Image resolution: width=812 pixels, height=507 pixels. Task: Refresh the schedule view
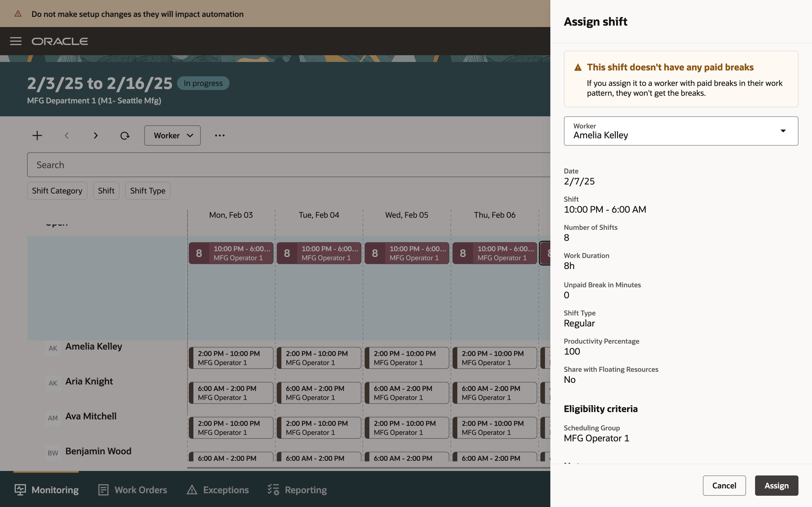point(125,135)
